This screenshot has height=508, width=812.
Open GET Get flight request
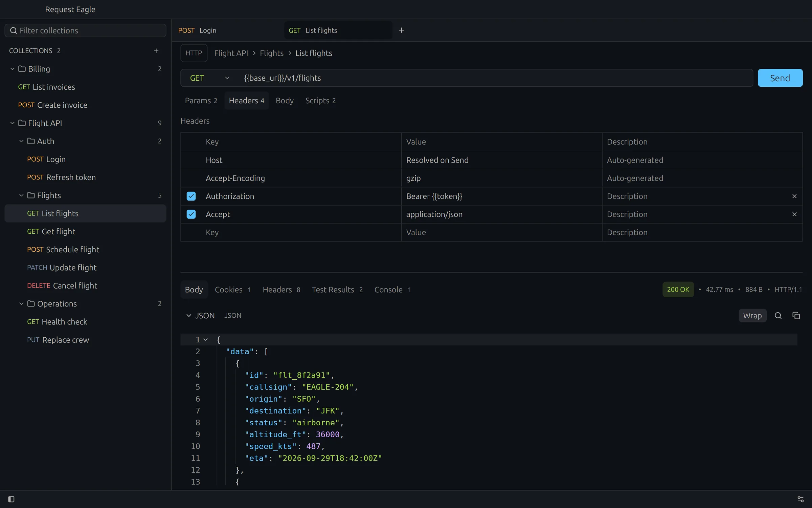pos(85,232)
